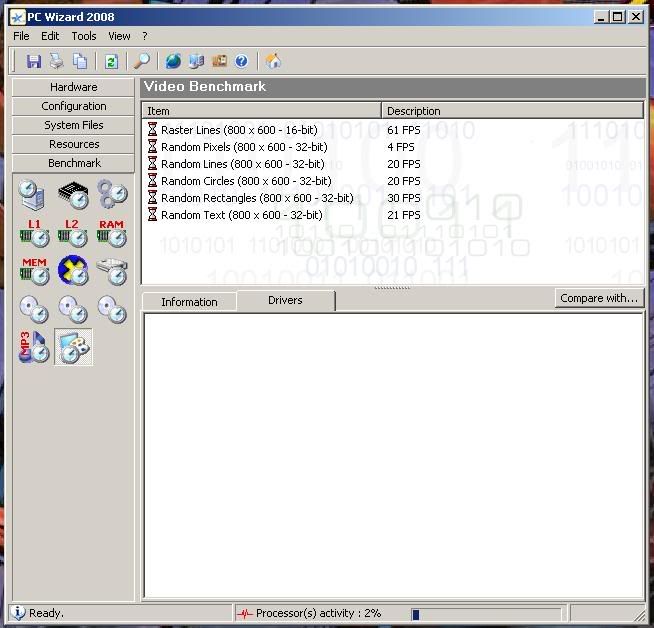The image size is (654, 628).
Task: Click the Ready. status text
Action: click(46, 613)
